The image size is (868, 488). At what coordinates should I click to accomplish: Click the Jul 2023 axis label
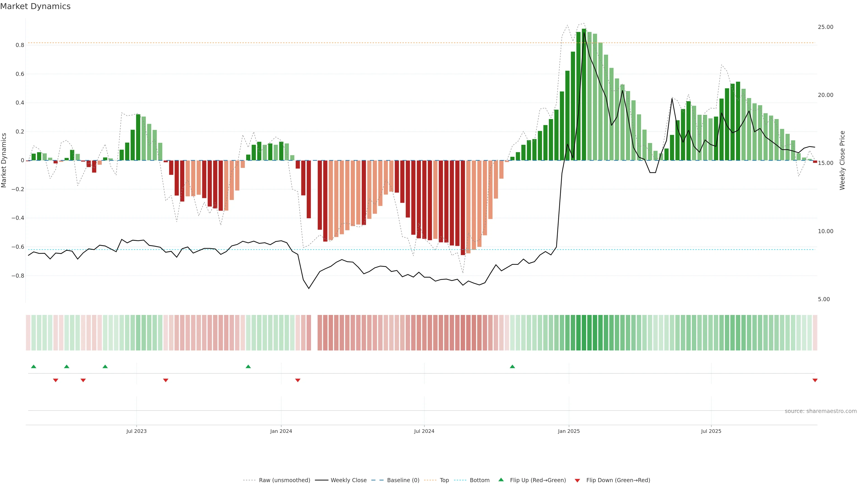pyautogui.click(x=137, y=431)
